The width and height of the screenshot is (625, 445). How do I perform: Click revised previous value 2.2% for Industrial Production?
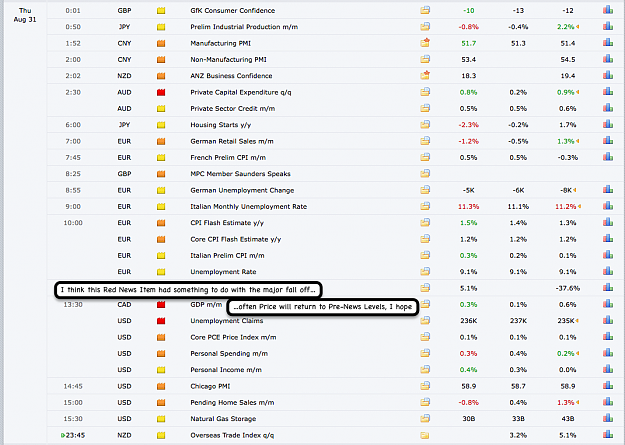568,27
